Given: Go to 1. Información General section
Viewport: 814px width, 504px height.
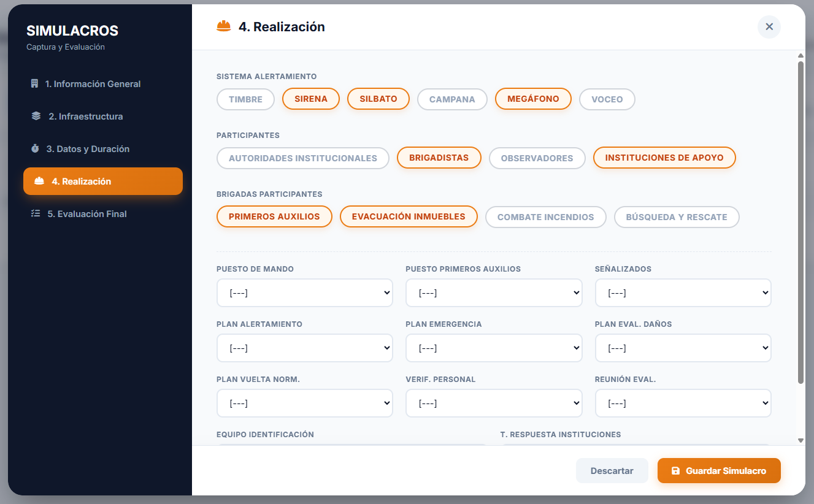Looking at the screenshot, I should coord(103,84).
